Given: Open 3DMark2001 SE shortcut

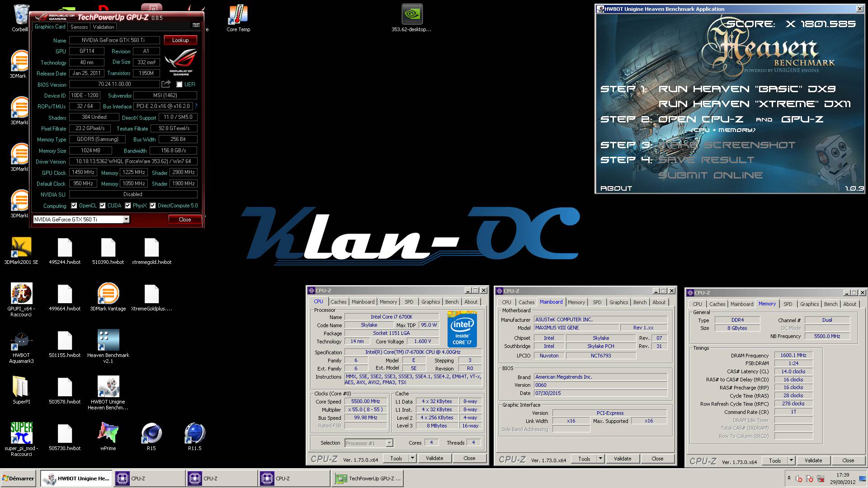Looking at the screenshot, I should (21, 251).
